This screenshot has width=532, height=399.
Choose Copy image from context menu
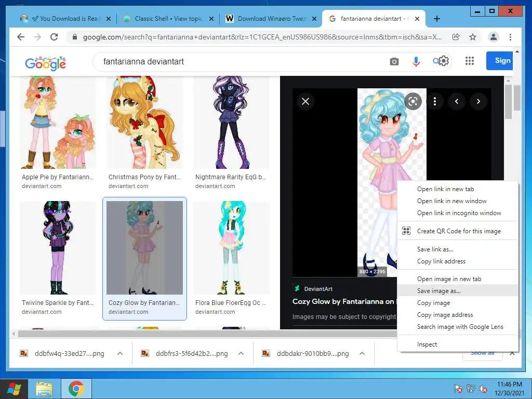[457, 303]
